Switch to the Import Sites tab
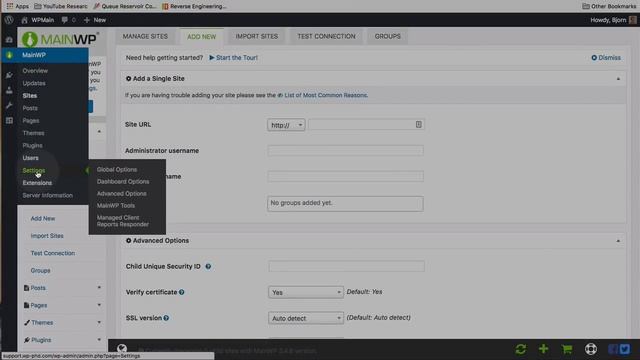This screenshot has width=640, height=360. [x=257, y=36]
